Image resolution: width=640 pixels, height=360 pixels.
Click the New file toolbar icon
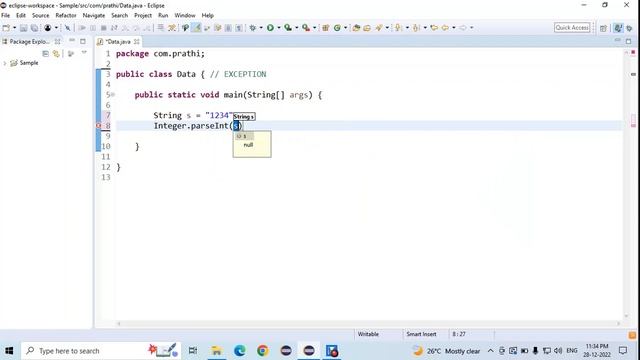pyautogui.click(x=6, y=28)
